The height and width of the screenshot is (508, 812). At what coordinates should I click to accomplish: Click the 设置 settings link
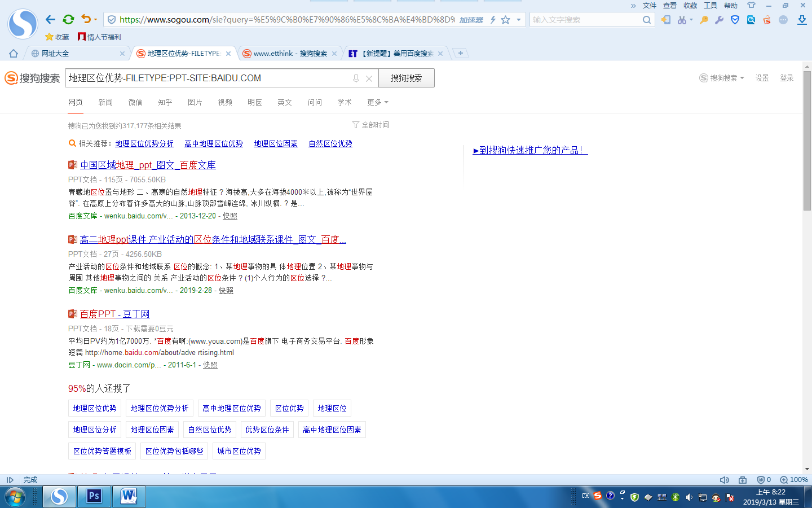pyautogui.click(x=762, y=78)
